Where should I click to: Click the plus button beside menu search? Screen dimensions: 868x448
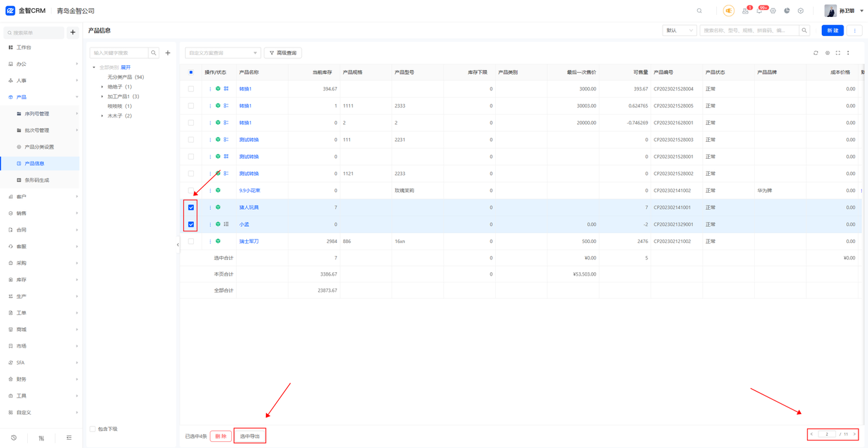[73, 33]
